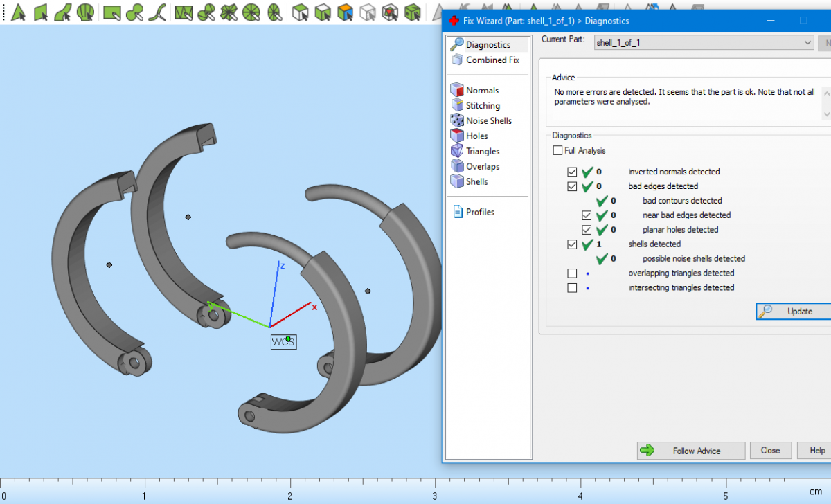Screen dimensions: 831x504
Task: Open the Stitching fix page
Action: point(482,105)
